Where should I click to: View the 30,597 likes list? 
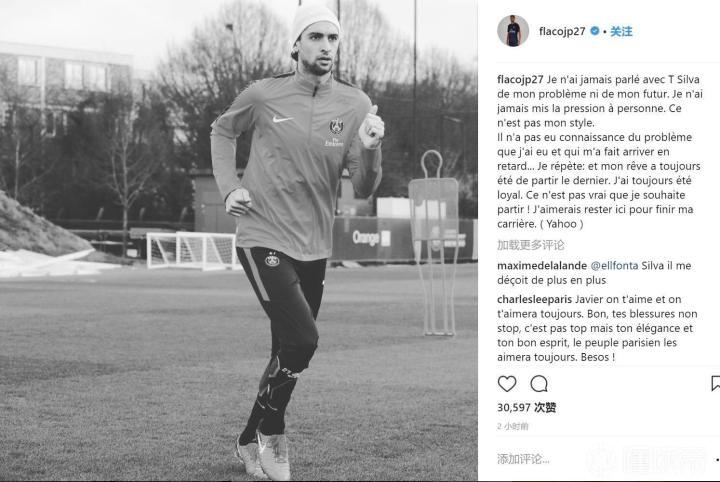526,407
